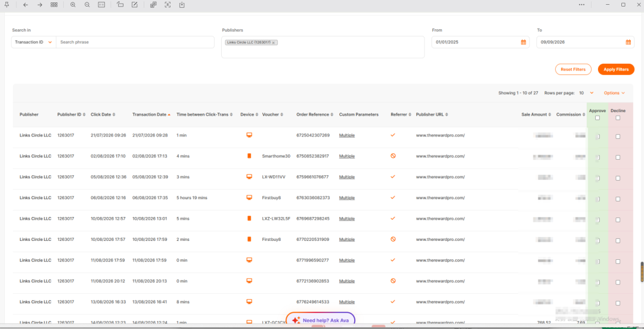Open the calendar icon in the From date field
Image resolution: width=644 pixels, height=329 pixels.
click(x=524, y=42)
